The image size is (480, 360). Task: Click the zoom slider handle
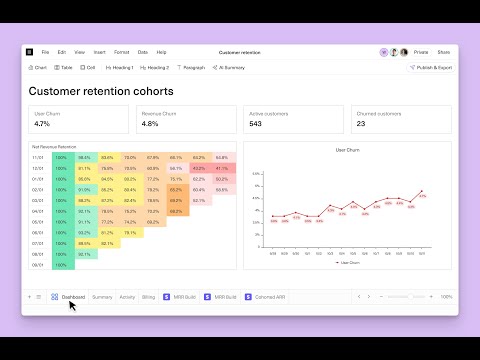(411, 297)
